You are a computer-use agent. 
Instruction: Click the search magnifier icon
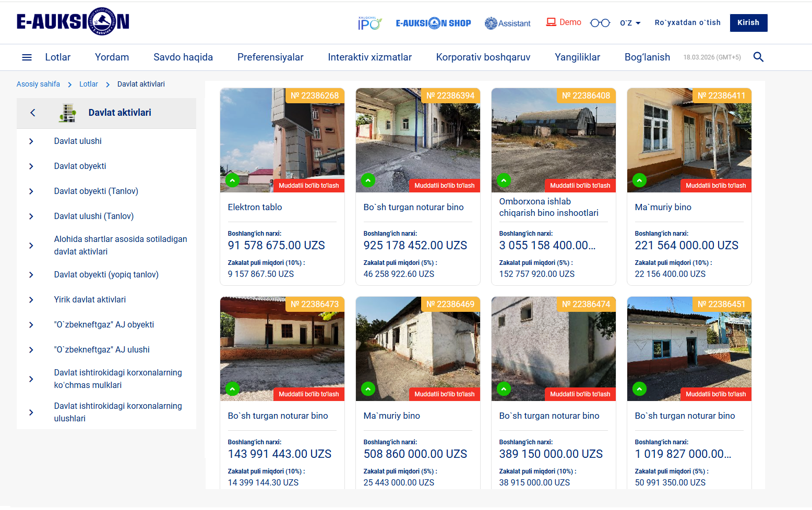coord(758,57)
